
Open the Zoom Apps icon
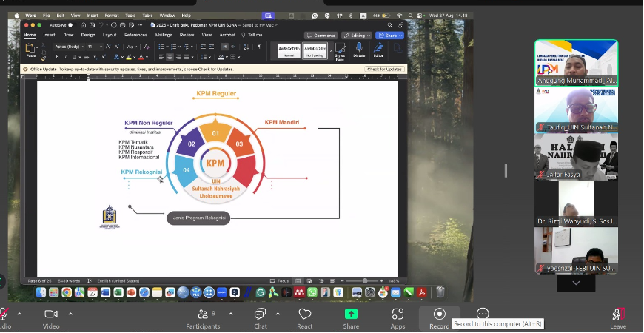tap(398, 314)
